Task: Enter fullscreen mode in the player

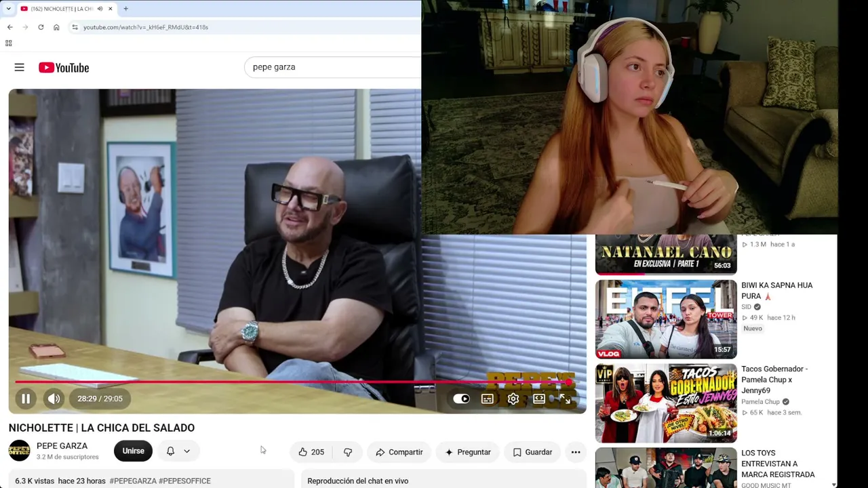Action: [x=565, y=399]
